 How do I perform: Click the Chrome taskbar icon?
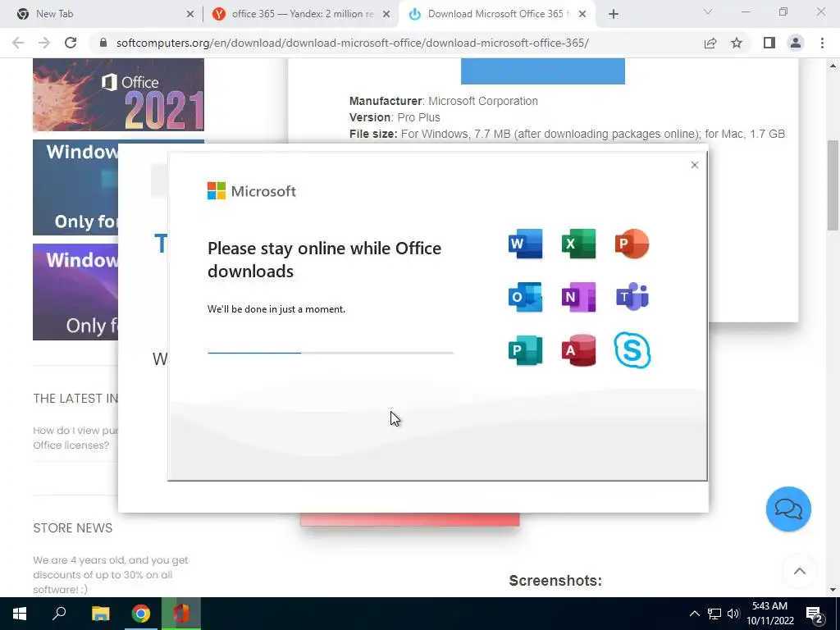coord(141,614)
